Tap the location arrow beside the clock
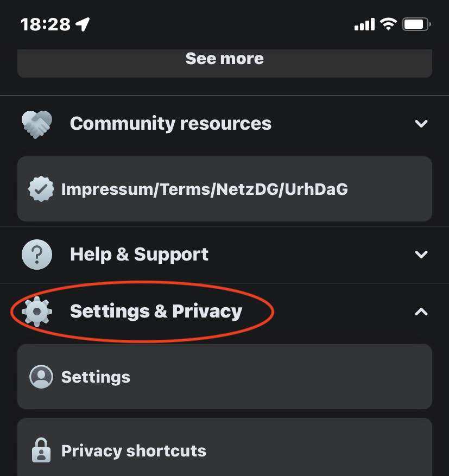The height and width of the screenshot is (476, 449). pos(83,24)
